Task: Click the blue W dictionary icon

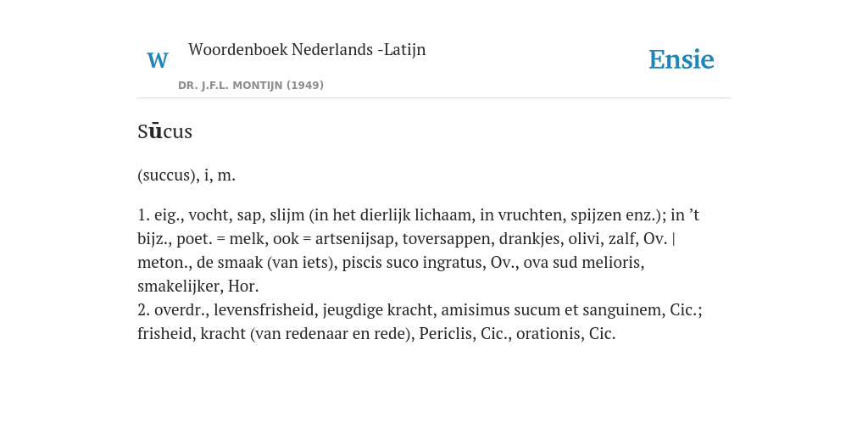Action: pos(157,60)
